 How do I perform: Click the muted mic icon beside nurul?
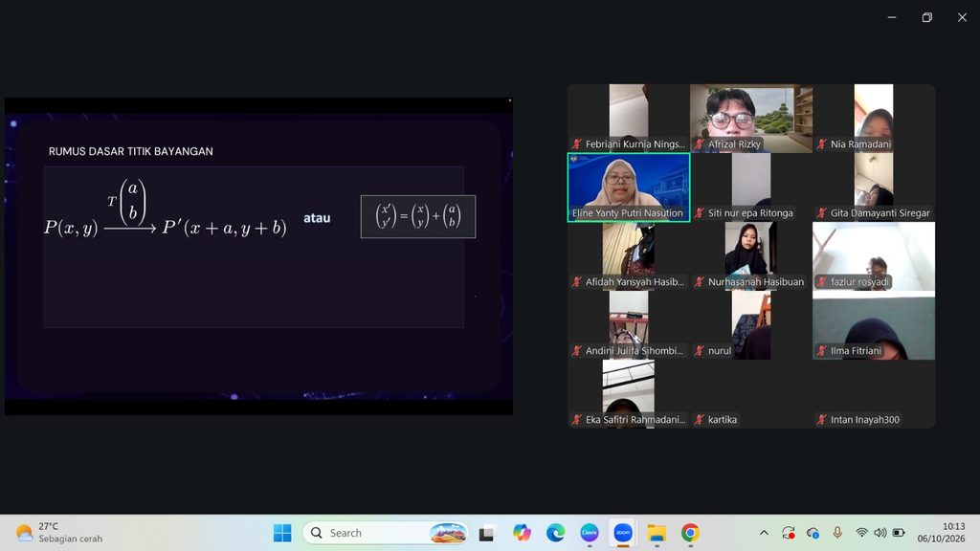[x=700, y=351]
